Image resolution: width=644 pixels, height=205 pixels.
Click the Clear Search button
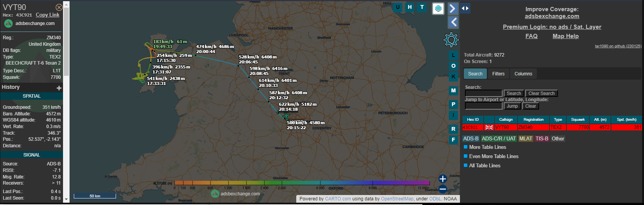click(541, 93)
